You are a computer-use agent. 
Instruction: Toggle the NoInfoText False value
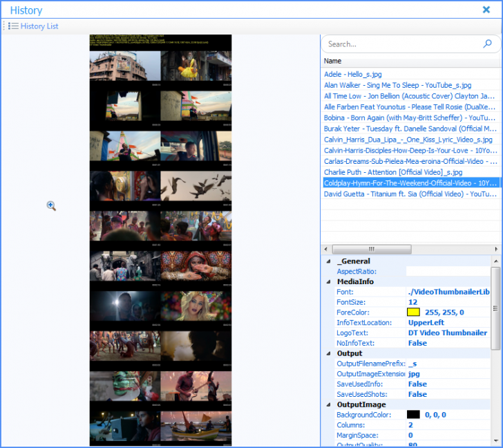click(x=417, y=343)
